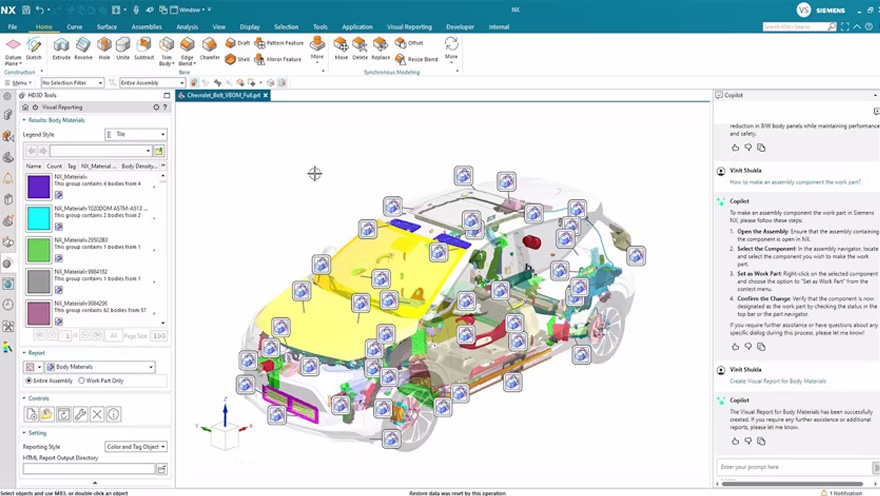Select the Extrude tool
The width and height of the screenshot is (880, 496).
62,46
